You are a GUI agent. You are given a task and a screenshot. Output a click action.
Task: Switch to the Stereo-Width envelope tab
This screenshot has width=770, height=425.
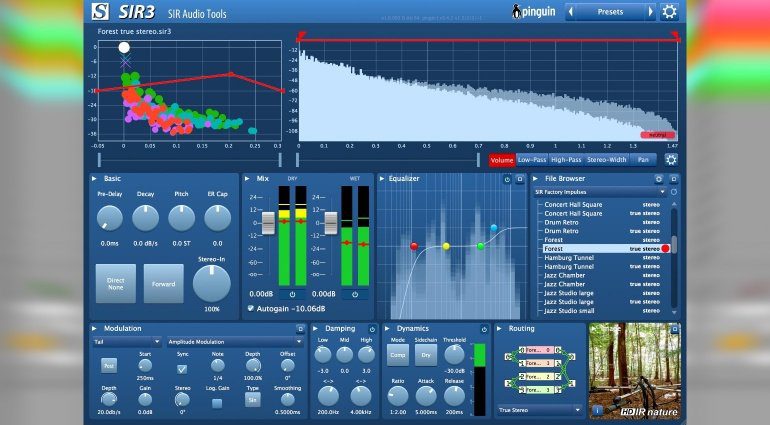point(607,159)
